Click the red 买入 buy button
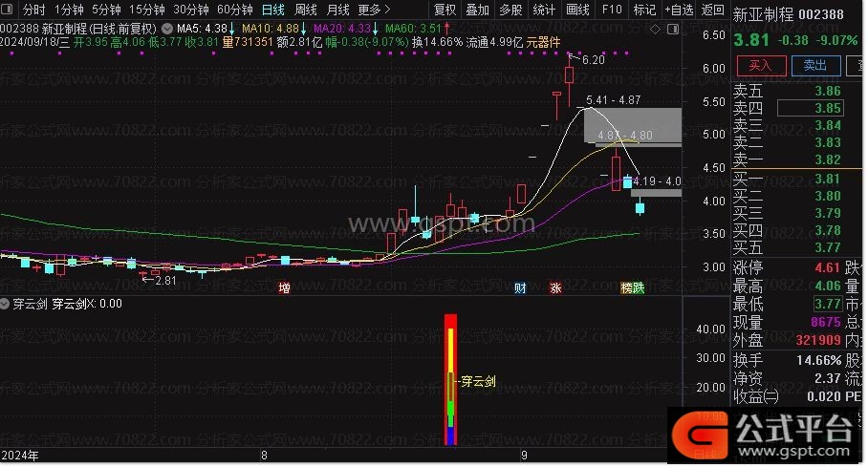 pyautogui.click(x=761, y=66)
